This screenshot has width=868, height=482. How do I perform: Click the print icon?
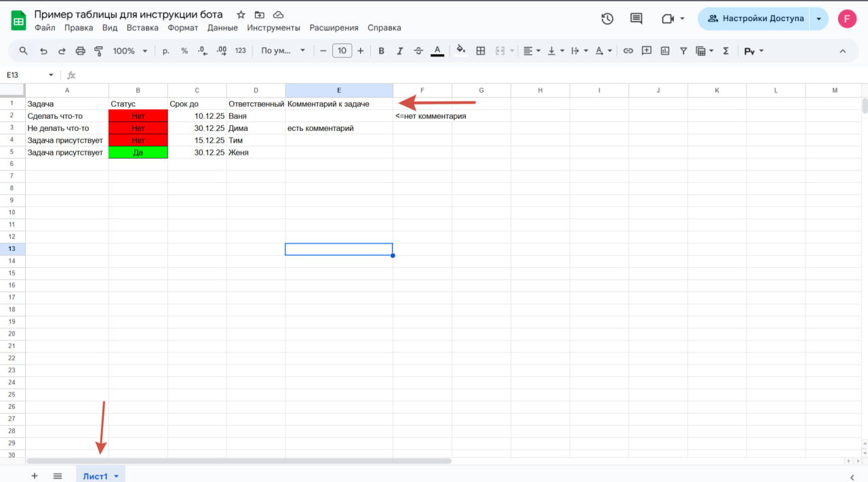pyautogui.click(x=81, y=51)
